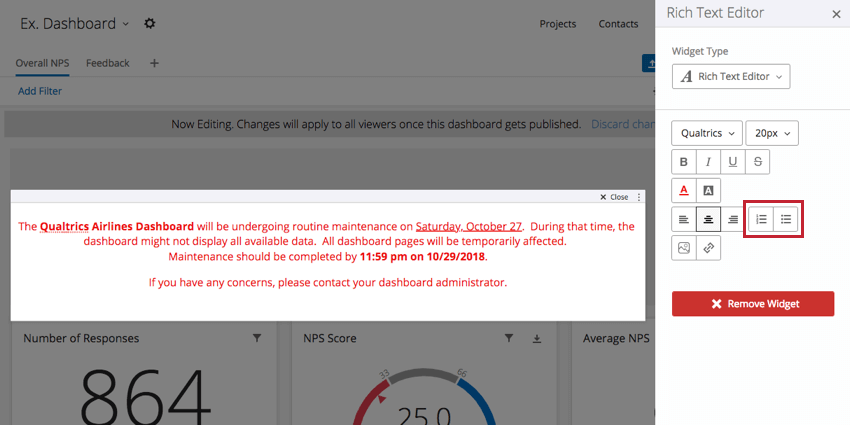Click the Discard changes link
This screenshot has width=850, height=425.
coord(623,124)
